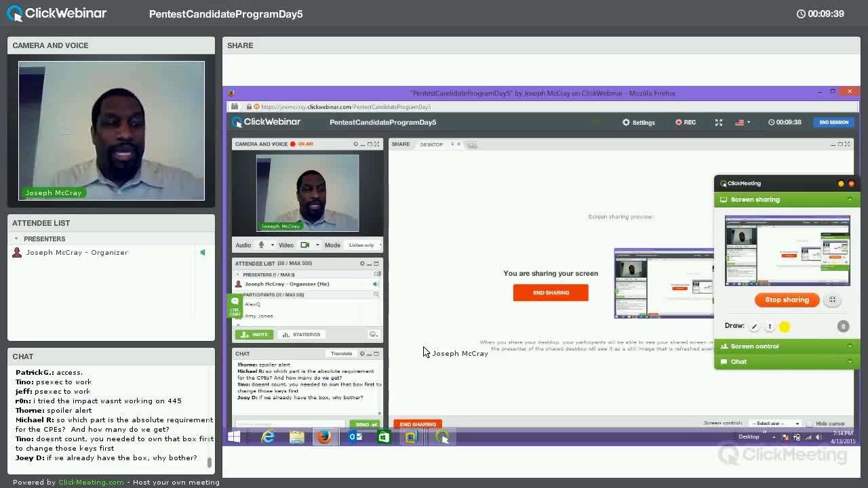868x488 pixels.
Task: Open inner Chat panel settings gear
Action: coord(362,353)
